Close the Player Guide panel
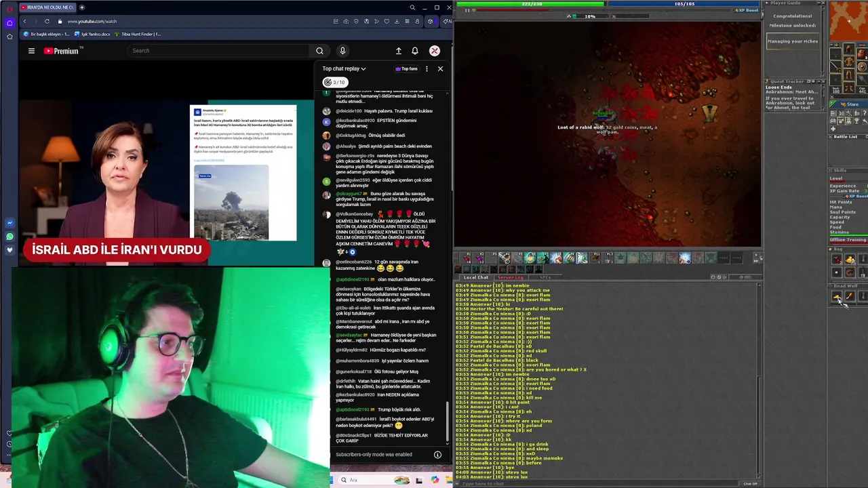The image size is (868, 488). coord(823,3)
